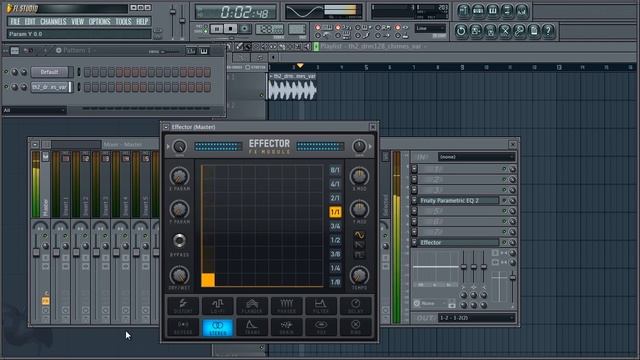
Task: Open the step sequencer toolbar icon
Action: click(x=478, y=11)
